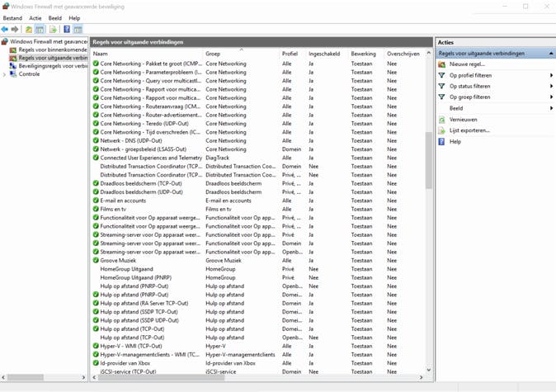Click the green check icon of Films en tv
This screenshot has width=556, height=392.
(96, 209)
